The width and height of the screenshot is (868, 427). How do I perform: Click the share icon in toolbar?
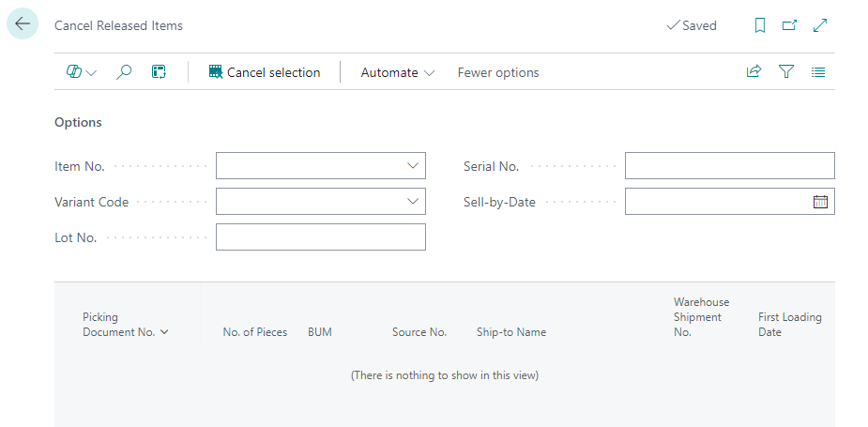(x=754, y=72)
